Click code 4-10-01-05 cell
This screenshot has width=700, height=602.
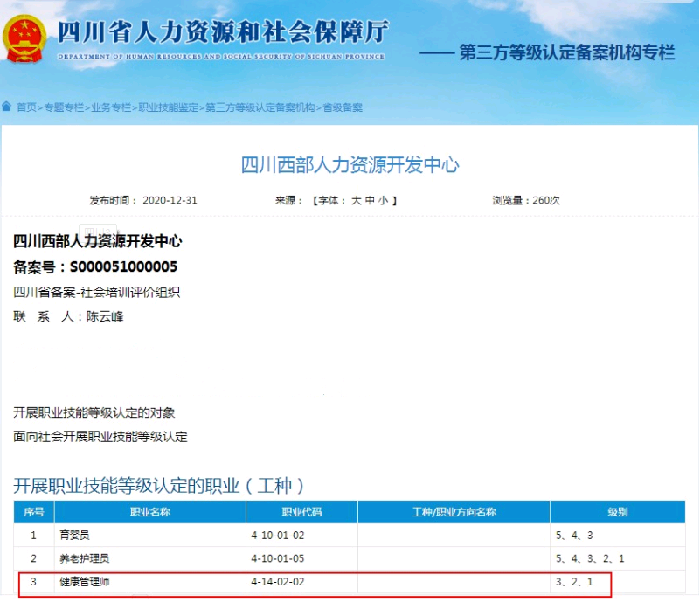(301, 558)
